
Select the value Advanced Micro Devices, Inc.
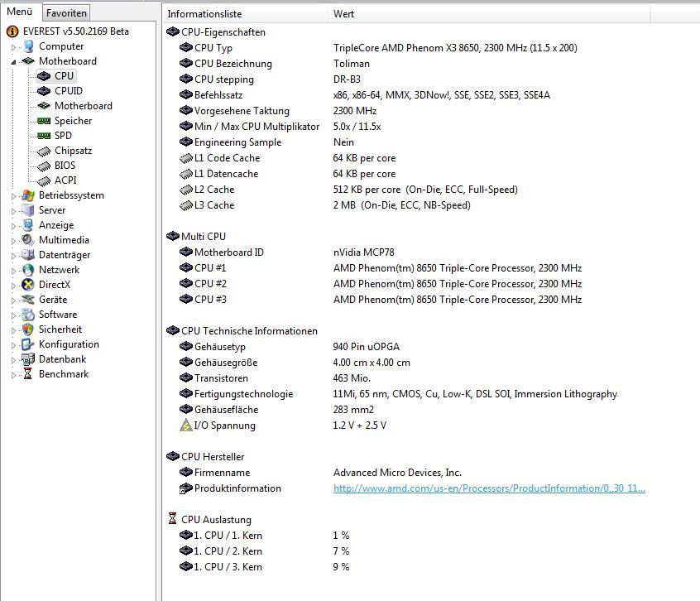pyautogui.click(x=397, y=473)
